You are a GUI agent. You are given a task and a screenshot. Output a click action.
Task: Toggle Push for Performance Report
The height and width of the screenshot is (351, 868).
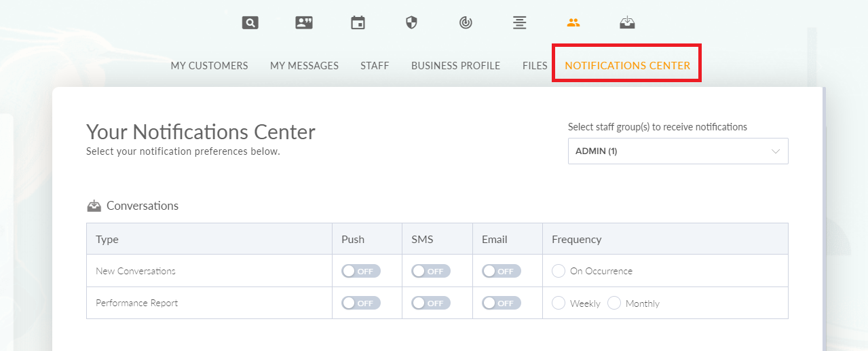point(361,303)
